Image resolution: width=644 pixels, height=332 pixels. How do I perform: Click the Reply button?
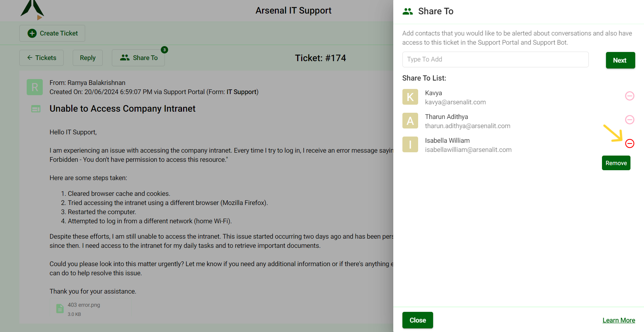(x=88, y=58)
